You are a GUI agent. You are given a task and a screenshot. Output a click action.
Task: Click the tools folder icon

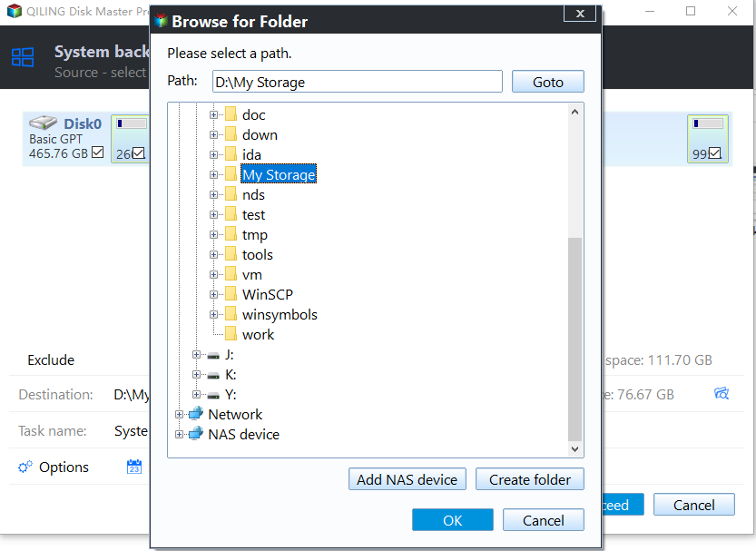(231, 254)
